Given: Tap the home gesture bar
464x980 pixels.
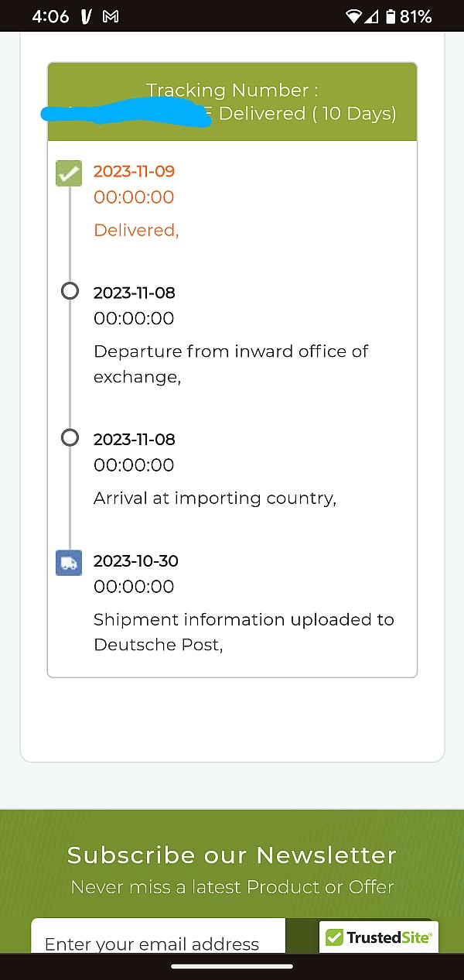Looking at the screenshot, I should (232, 966).
